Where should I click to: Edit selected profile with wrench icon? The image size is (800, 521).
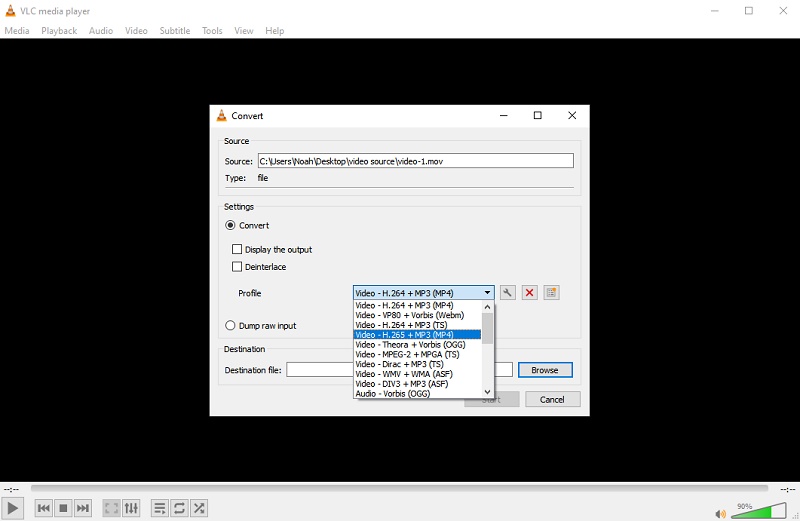(507, 293)
